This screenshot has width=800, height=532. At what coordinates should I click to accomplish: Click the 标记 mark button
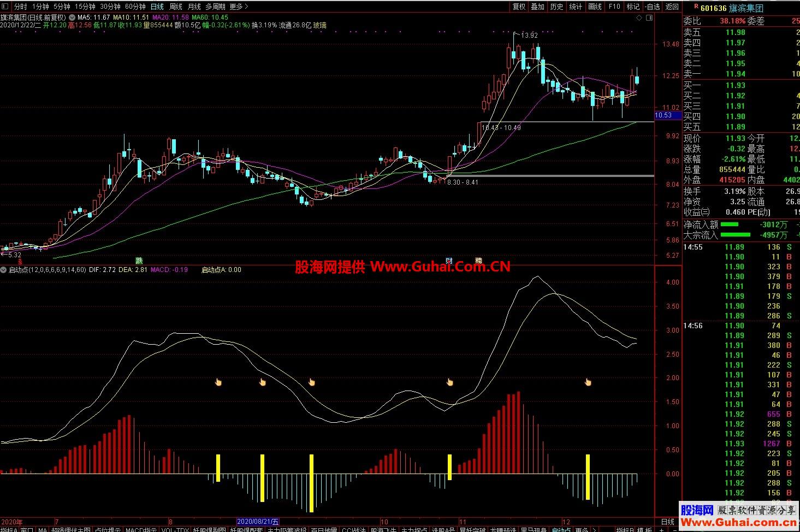click(633, 7)
